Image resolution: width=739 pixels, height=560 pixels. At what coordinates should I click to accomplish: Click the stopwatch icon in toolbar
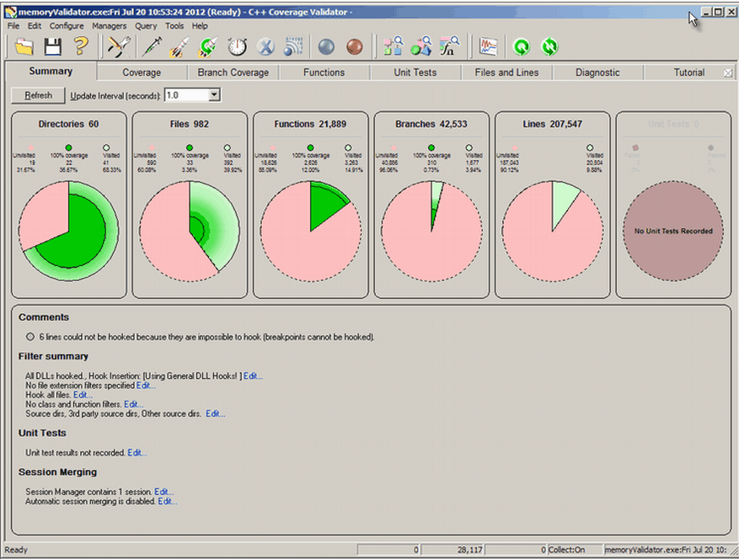coord(238,47)
